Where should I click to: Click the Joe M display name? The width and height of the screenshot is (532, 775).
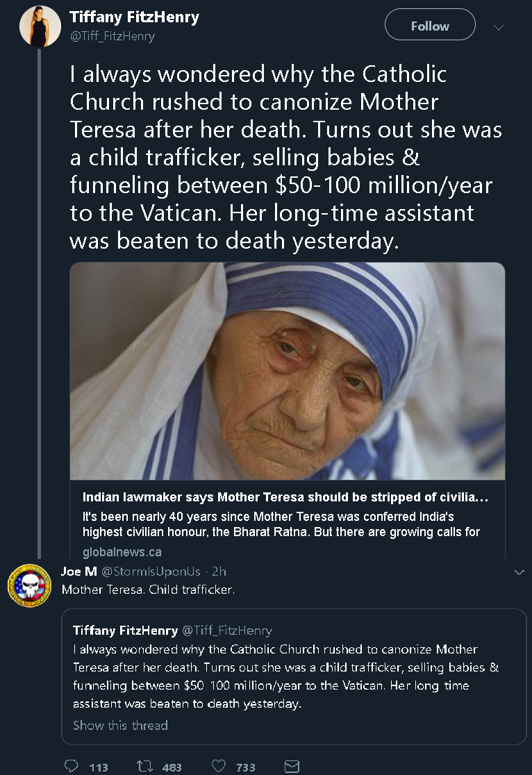pyautogui.click(x=80, y=572)
